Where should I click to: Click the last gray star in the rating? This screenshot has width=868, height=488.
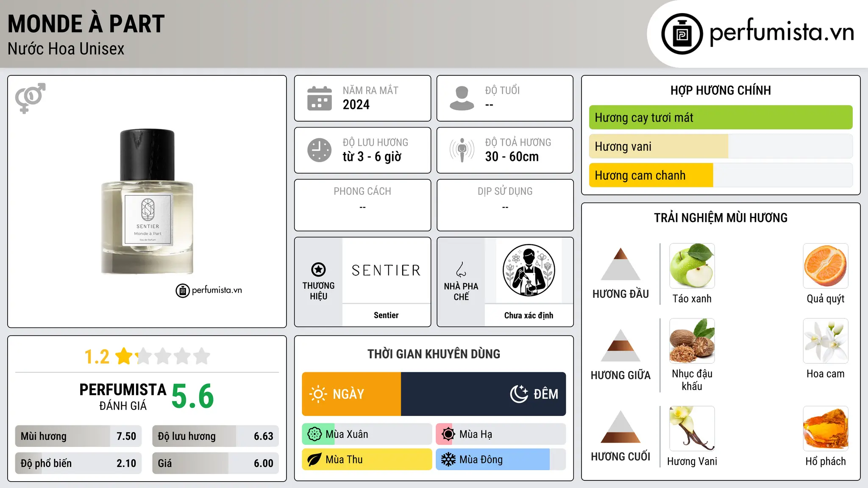(x=202, y=356)
